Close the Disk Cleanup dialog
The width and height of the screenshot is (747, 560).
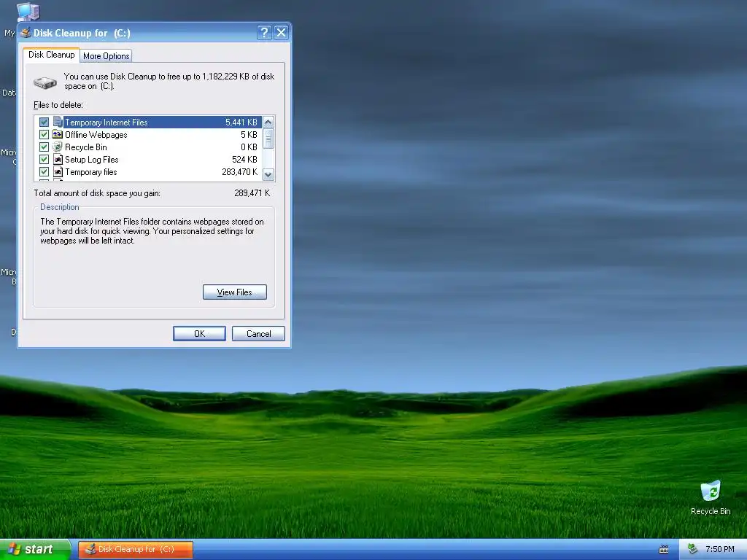click(x=281, y=32)
